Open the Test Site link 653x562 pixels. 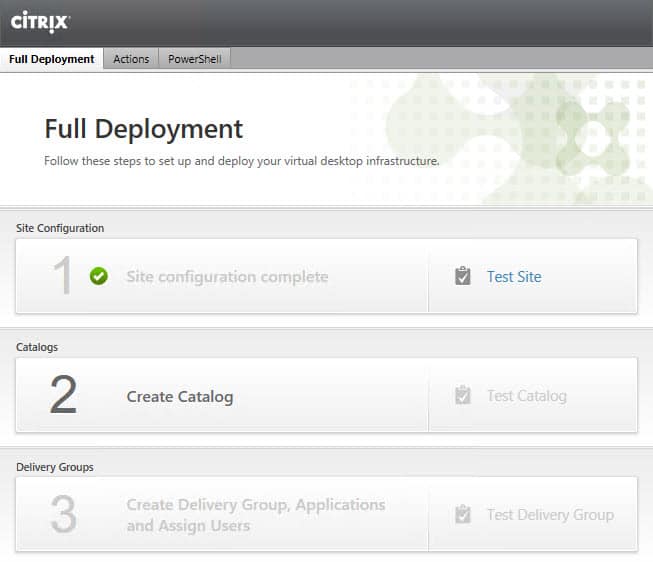(x=514, y=277)
